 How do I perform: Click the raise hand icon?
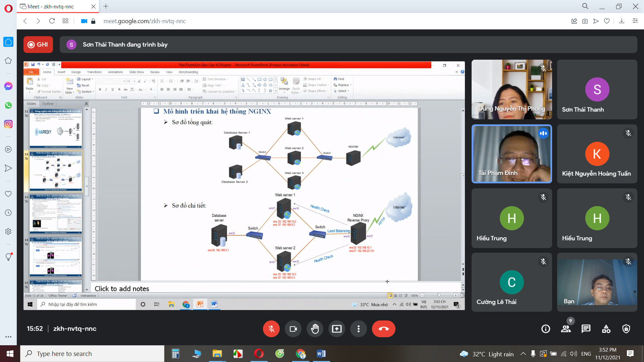point(315,329)
